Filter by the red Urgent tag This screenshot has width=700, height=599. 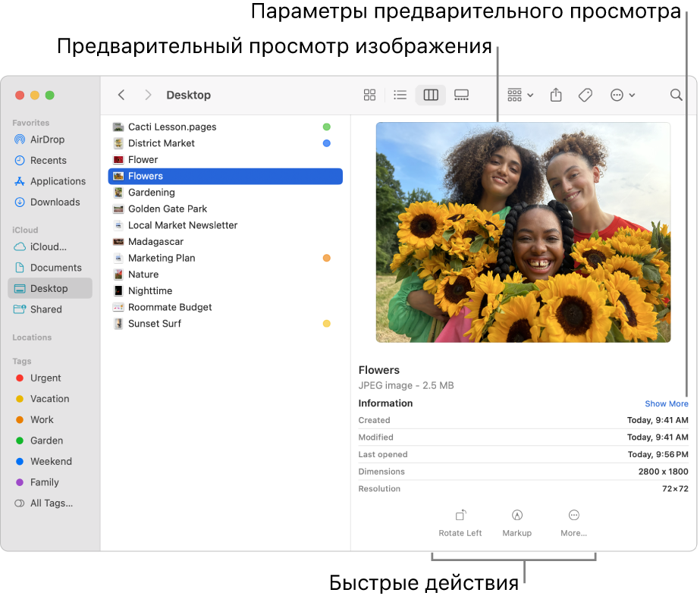pos(50,378)
